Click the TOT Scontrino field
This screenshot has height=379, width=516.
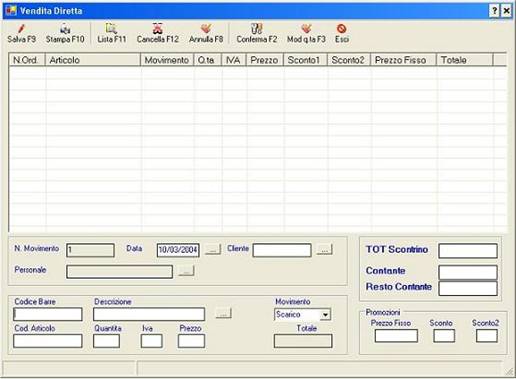(x=468, y=251)
